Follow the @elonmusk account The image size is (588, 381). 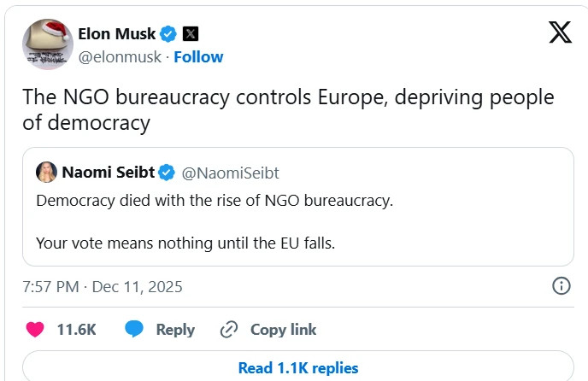tap(198, 57)
